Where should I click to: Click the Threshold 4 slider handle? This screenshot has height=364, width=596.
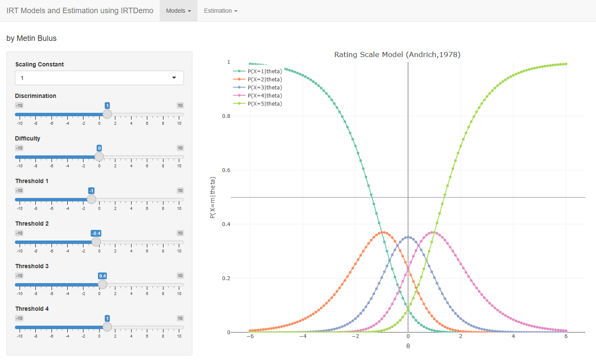click(x=107, y=327)
